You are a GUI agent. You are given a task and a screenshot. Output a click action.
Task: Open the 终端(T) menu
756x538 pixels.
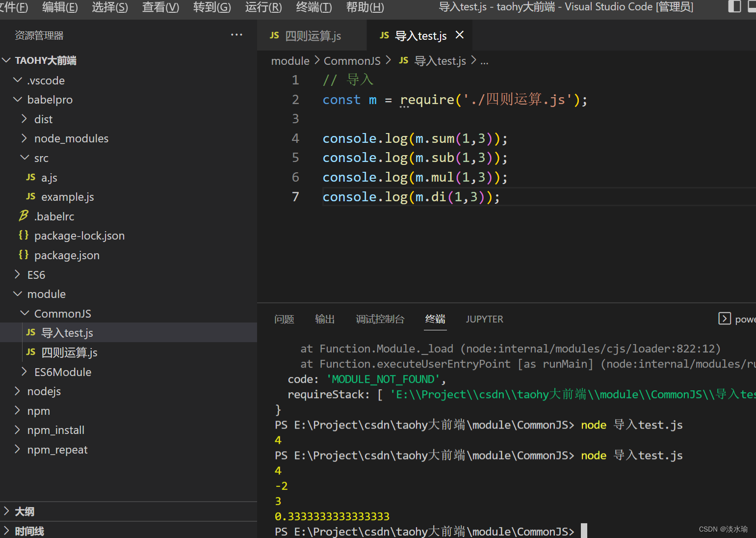pos(314,7)
